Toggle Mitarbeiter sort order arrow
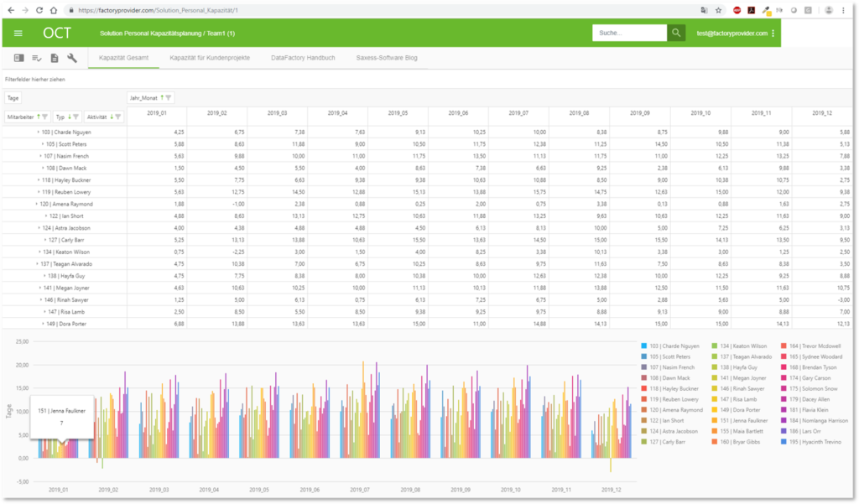The height and width of the screenshot is (504, 859). click(x=39, y=117)
